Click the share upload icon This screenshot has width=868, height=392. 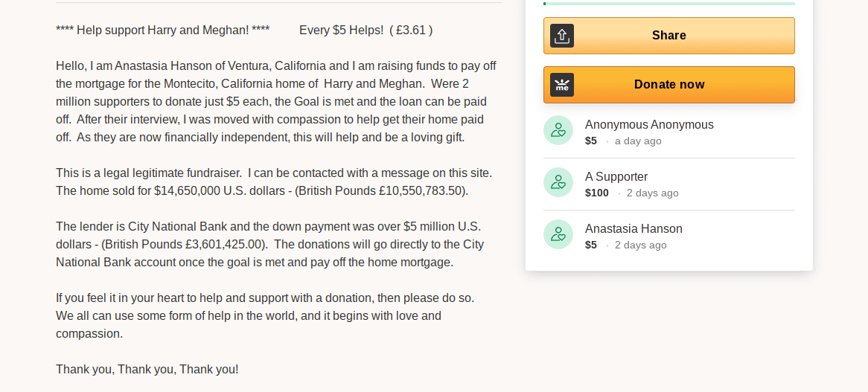coord(562,36)
